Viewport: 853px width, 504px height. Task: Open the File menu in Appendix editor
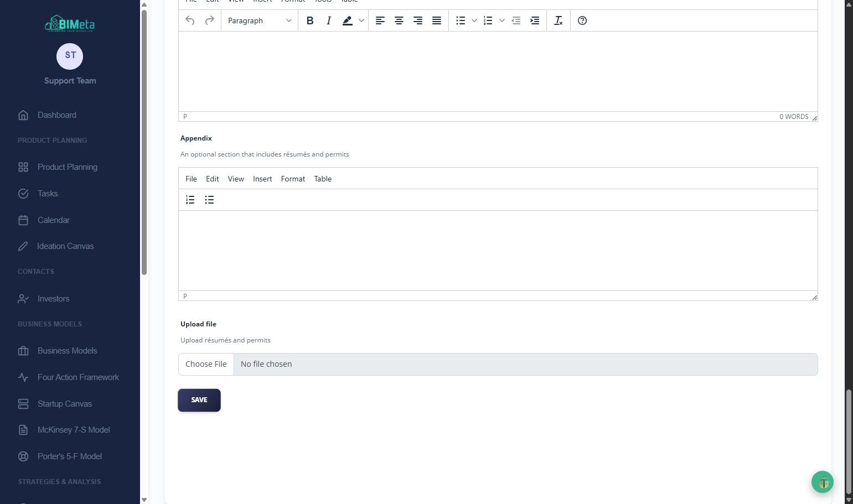191,179
